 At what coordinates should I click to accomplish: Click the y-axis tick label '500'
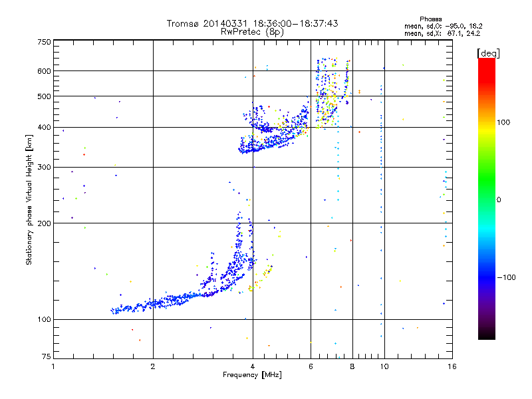pyautogui.click(x=44, y=96)
